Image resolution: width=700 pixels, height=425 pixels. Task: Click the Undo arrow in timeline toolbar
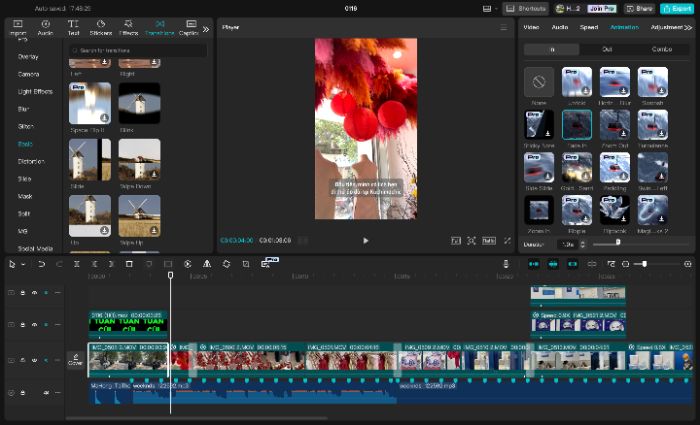click(x=42, y=264)
